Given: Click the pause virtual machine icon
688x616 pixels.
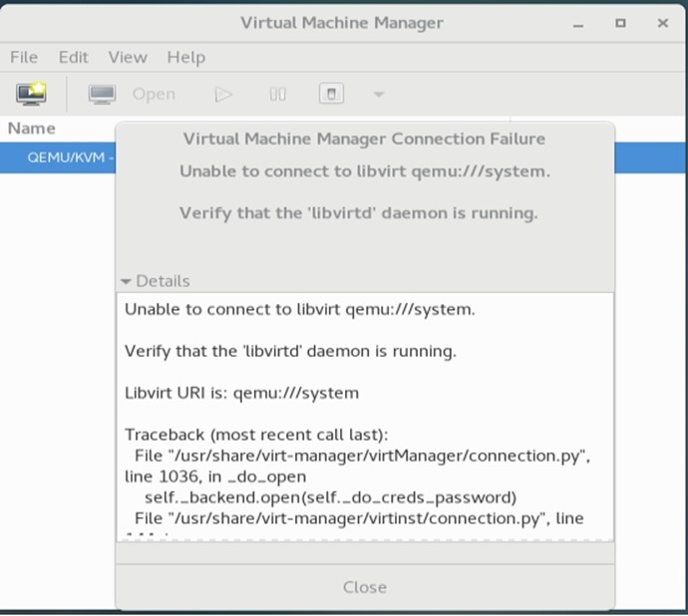Looking at the screenshot, I should click(278, 94).
